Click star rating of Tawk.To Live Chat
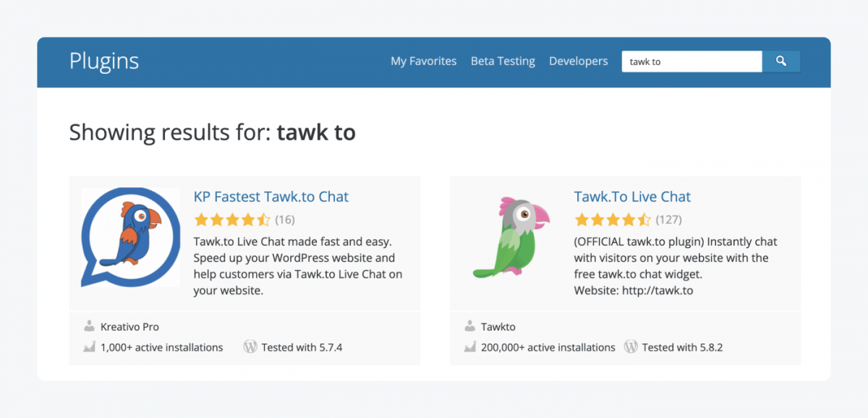This screenshot has height=418, width=868. (x=612, y=219)
